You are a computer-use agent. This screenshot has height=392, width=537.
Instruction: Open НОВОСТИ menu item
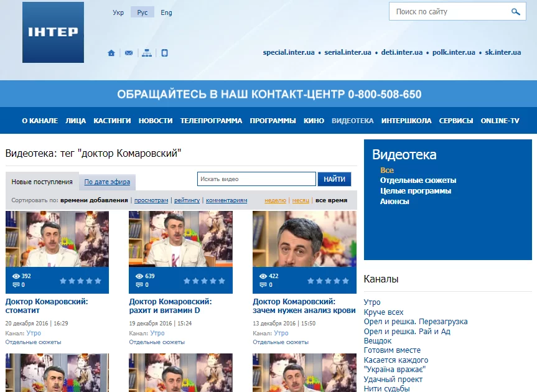pos(156,121)
